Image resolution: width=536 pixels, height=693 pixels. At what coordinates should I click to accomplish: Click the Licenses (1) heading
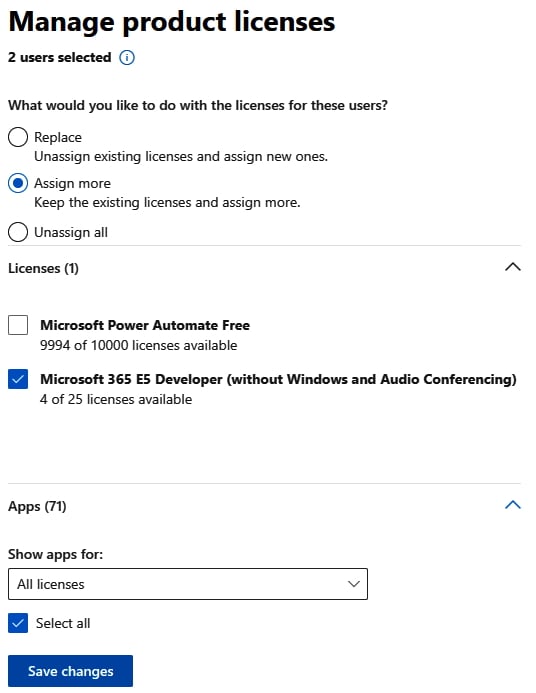click(x=43, y=268)
